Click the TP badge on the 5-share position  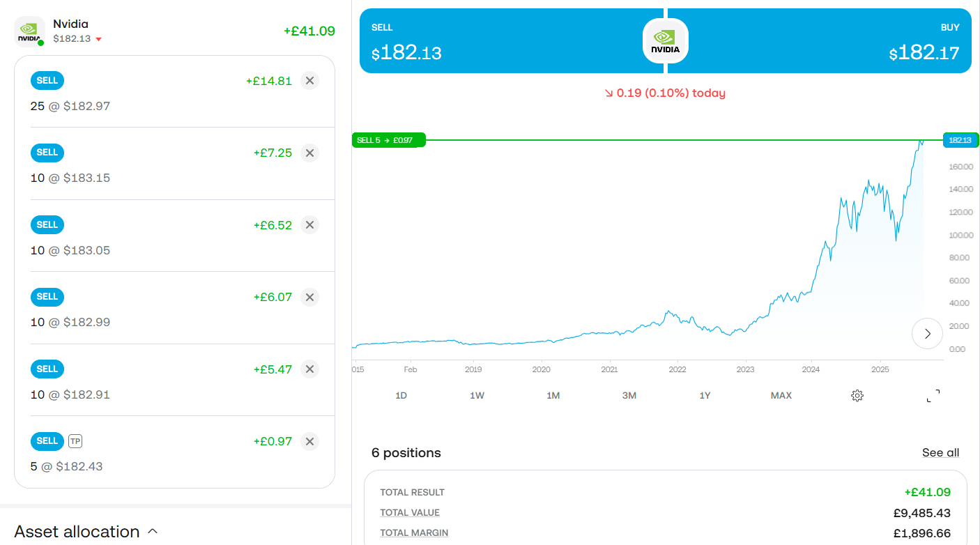coord(75,441)
